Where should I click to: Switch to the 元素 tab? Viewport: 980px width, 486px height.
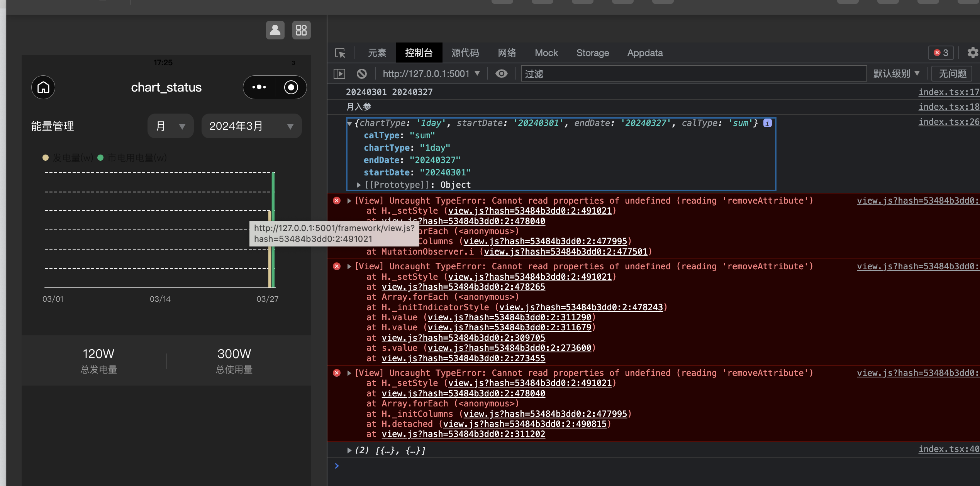tap(377, 53)
